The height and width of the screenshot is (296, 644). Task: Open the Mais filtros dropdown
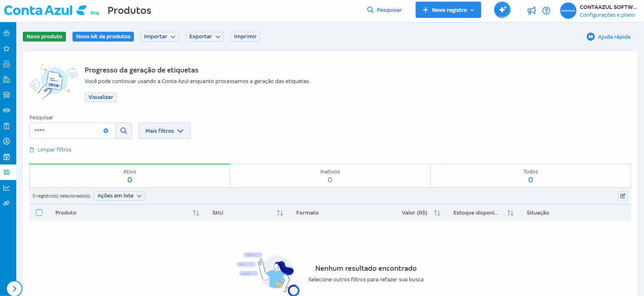[x=164, y=131]
